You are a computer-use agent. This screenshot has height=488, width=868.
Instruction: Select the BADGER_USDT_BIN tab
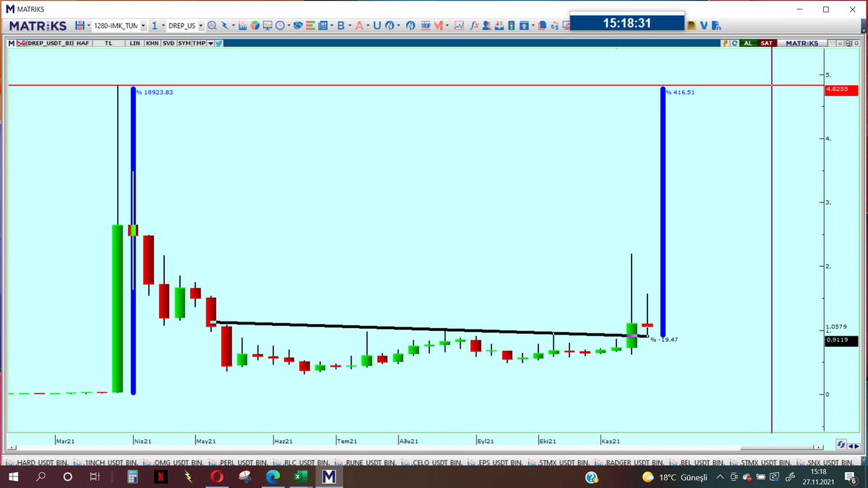(629, 462)
